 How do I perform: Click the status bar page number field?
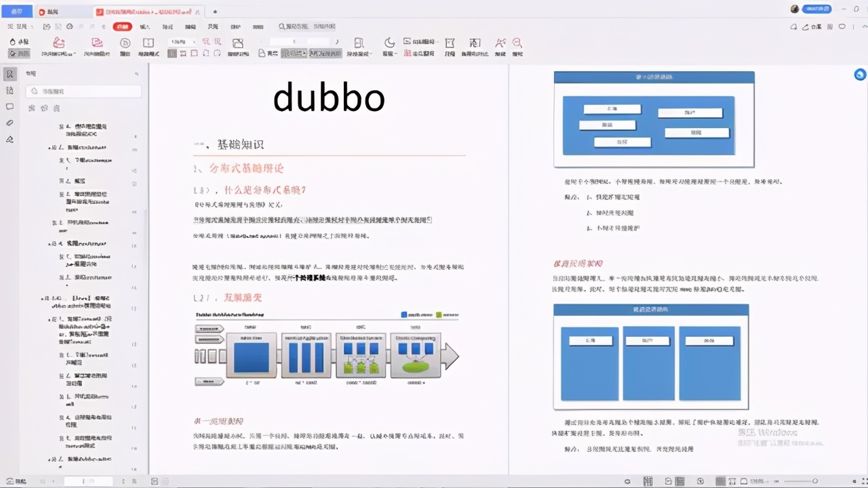click(x=88, y=481)
